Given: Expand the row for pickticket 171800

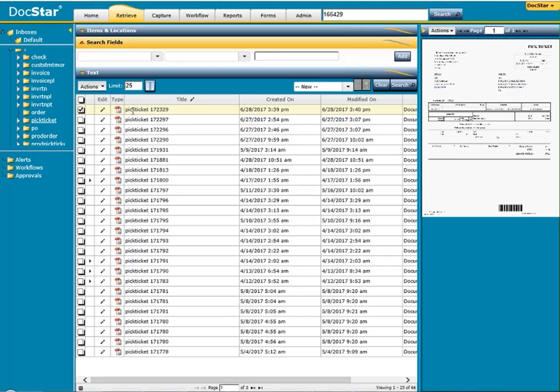Looking at the screenshot, I should tap(90, 180).
